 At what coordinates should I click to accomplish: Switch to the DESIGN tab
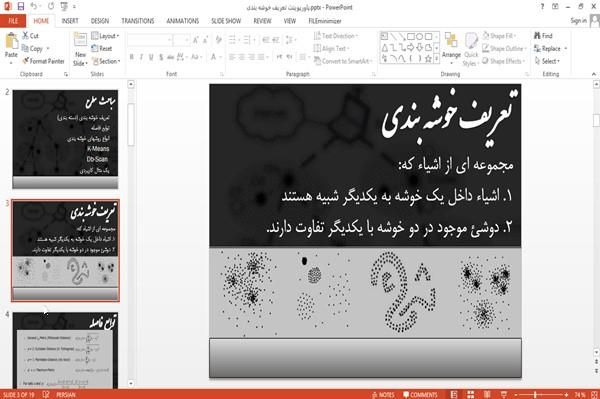point(100,21)
